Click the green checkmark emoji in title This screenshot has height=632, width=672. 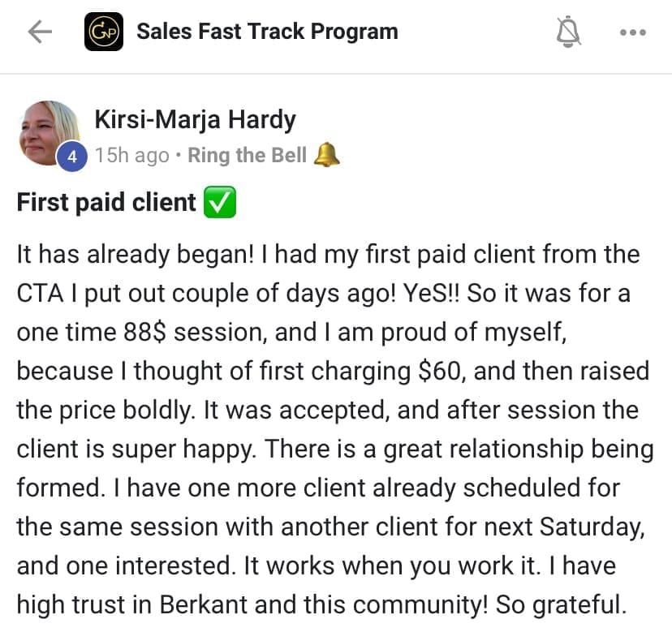220,203
